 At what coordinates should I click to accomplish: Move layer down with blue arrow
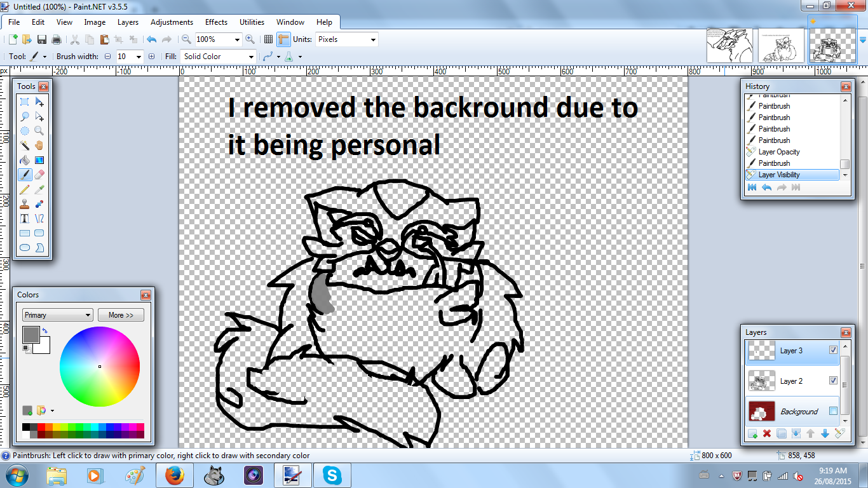tap(825, 433)
